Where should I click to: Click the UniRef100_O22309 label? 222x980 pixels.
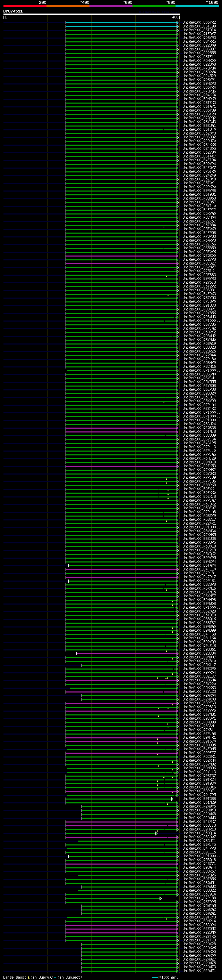pos(199,45)
